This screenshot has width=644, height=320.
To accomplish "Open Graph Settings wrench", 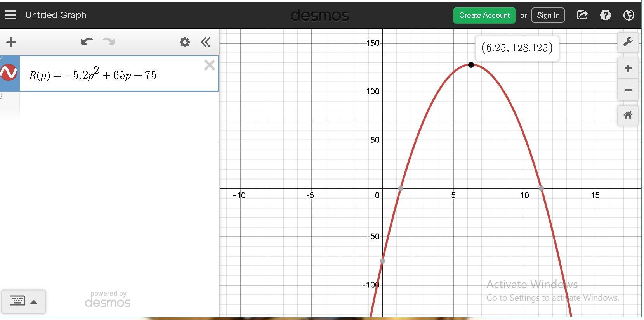I will (x=628, y=42).
